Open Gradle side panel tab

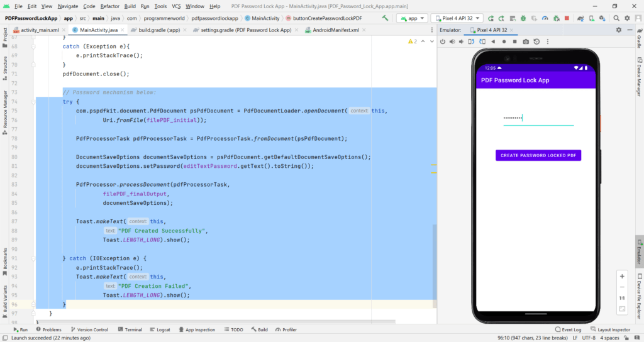click(640, 39)
